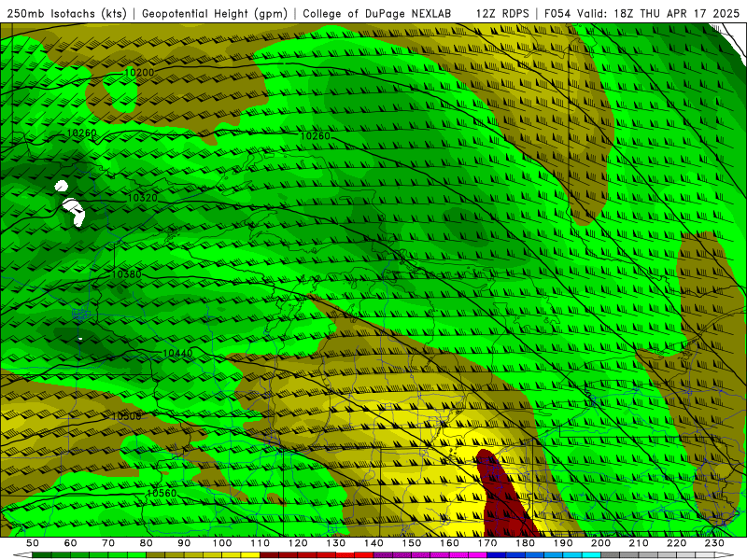
Task: Click the "Geopotential Height (gpm)" title text
Action: point(215,13)
